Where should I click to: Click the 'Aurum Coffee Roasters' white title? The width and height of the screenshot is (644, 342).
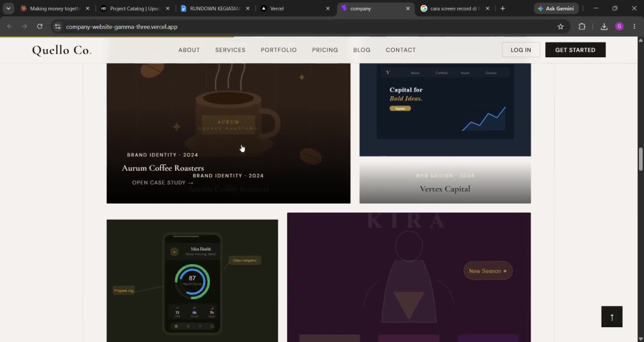tap(163, 168)
